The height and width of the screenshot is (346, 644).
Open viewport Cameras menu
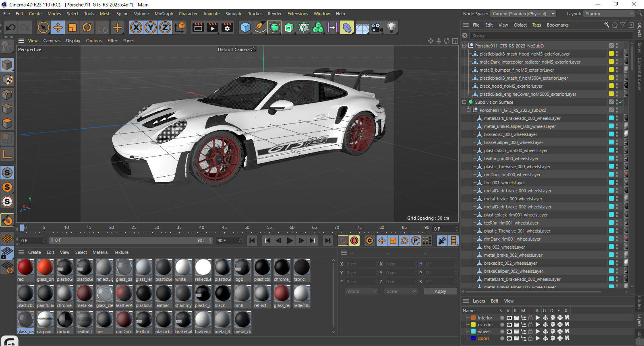point(52,41)
